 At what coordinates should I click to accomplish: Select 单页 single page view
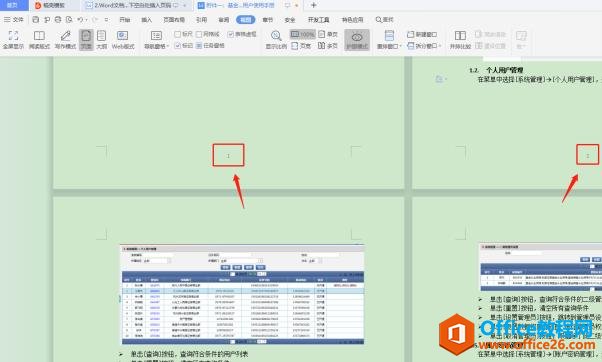point(328,34)
